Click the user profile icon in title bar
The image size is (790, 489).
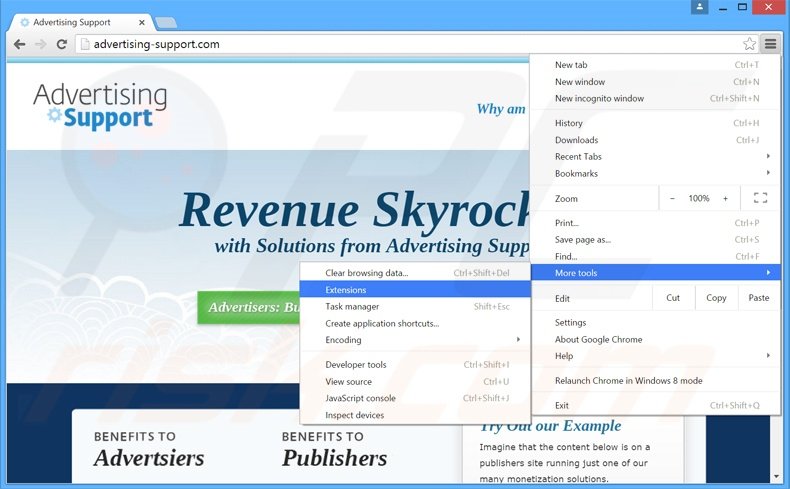[x=699, y=7]
